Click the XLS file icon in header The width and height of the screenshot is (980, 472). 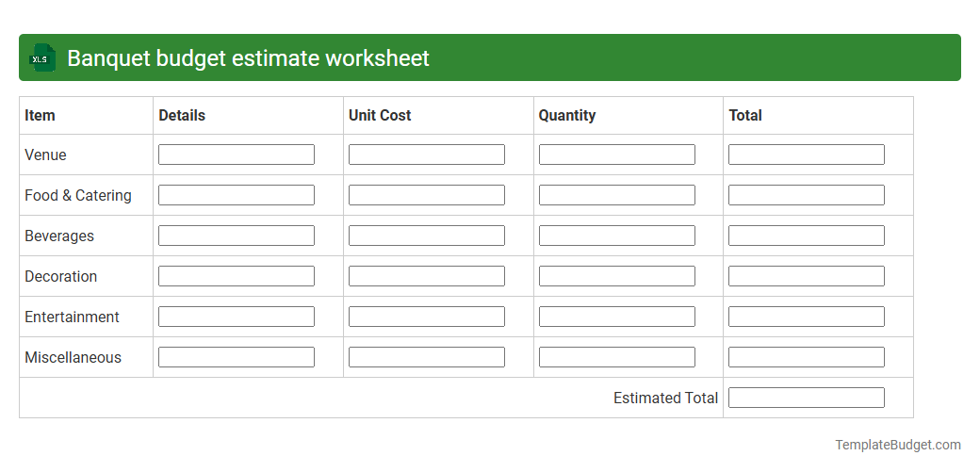(x=41, y=57)
